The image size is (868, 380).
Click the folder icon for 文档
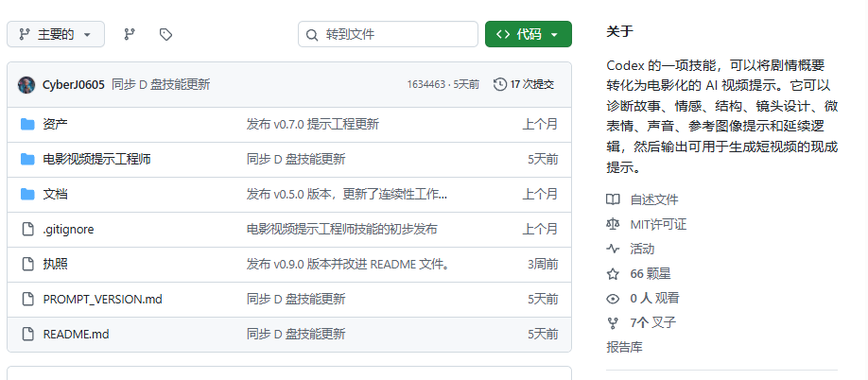[x=27, y=194]
